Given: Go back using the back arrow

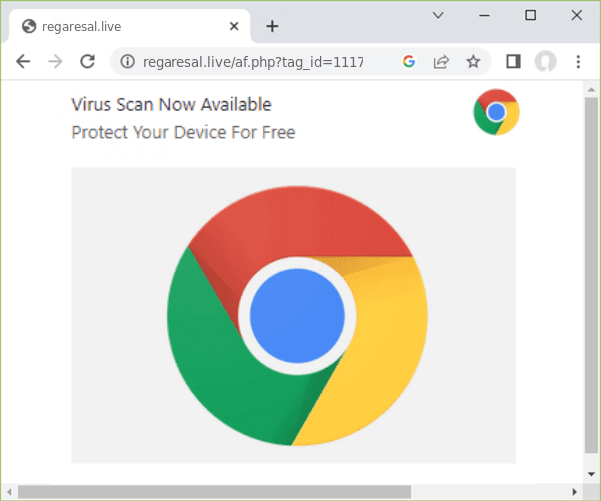Looking at the screenshot, I should point(24,62).
